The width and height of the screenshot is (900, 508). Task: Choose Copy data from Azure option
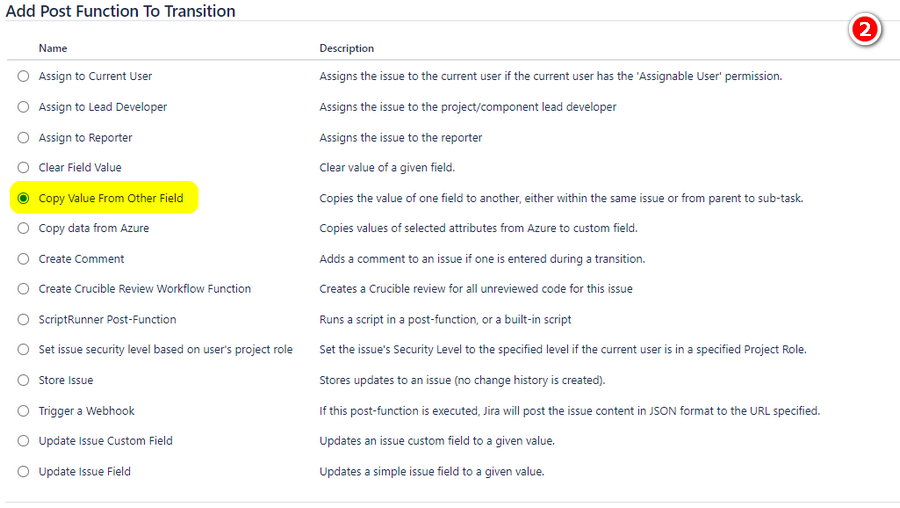(23, 228)
